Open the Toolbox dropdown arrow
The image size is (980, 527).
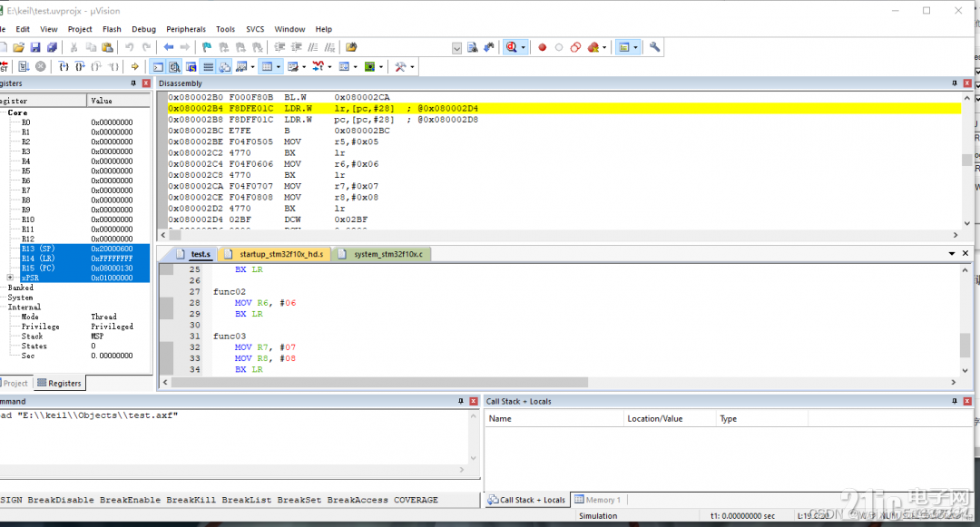(412, 67)
